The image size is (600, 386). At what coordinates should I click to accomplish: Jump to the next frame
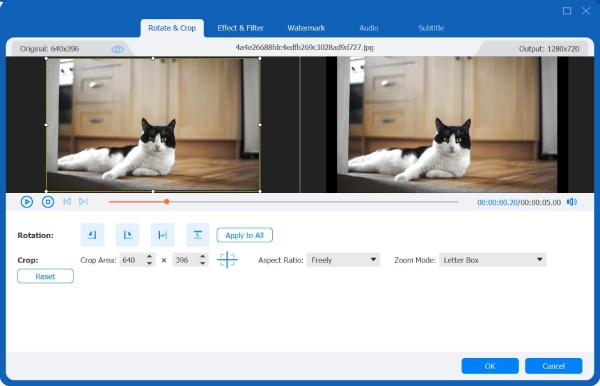(83, 202)
